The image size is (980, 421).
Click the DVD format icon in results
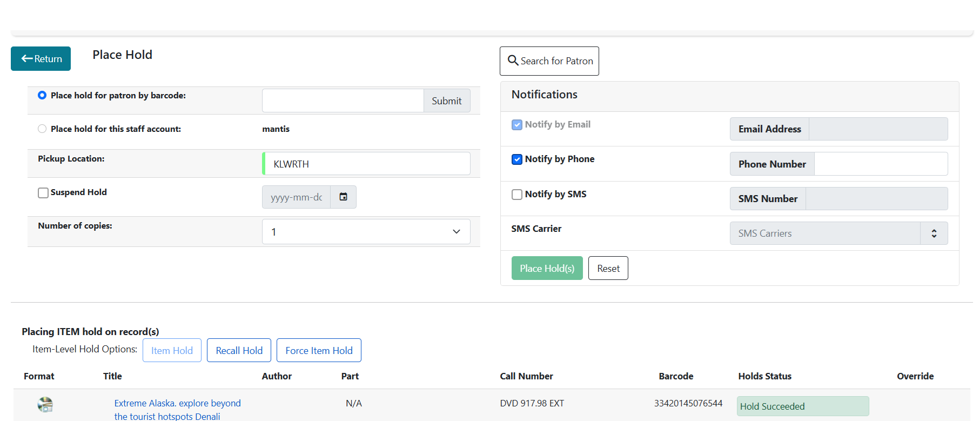pos(45,404)
